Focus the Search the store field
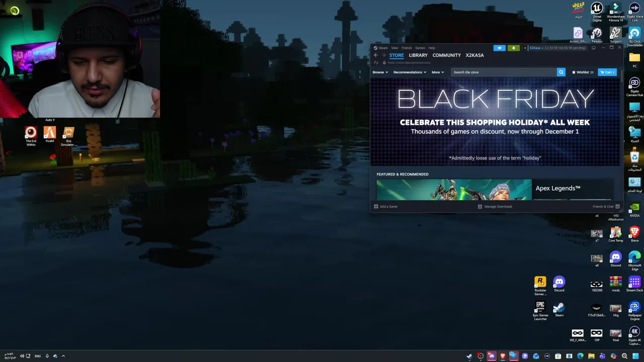Viewport: 644px width, 362px height. coord(504,72)
